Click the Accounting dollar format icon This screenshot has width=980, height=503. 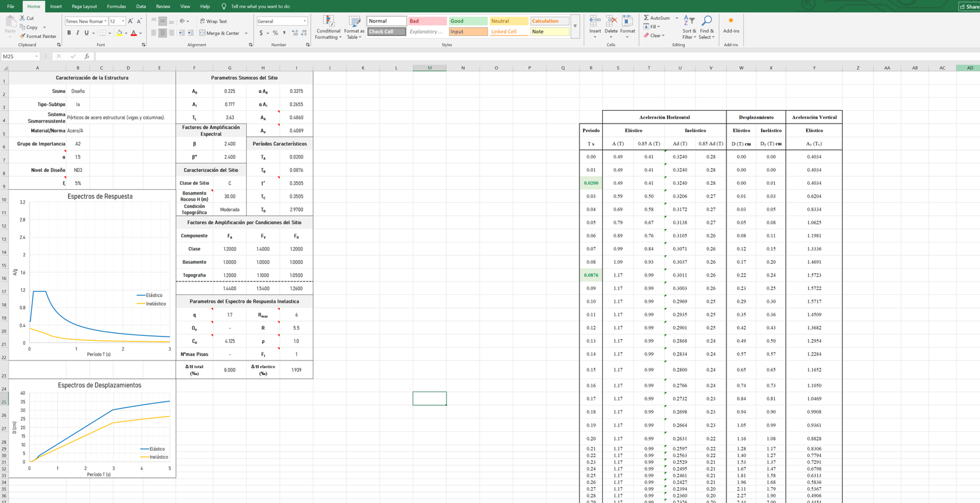261,33
